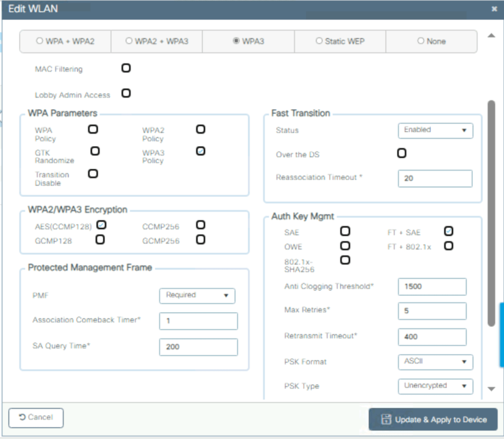Screen dimensions: 504x439
Task: Check the GTK Randomize box
Action: (95, 151)
